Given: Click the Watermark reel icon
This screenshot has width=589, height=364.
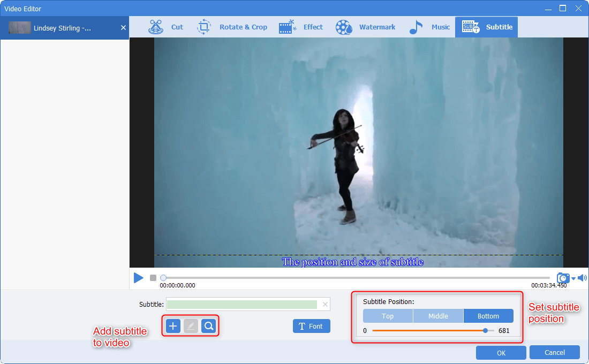Looking at the screenshot, I should point(344,27).
